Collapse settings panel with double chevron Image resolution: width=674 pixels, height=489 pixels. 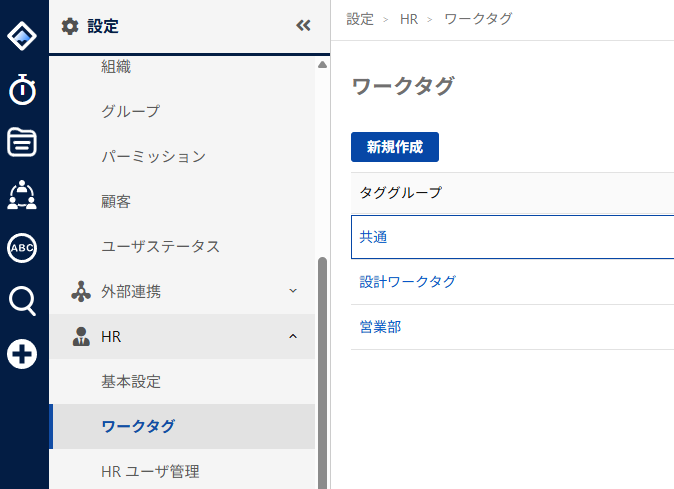click(303, 27)
